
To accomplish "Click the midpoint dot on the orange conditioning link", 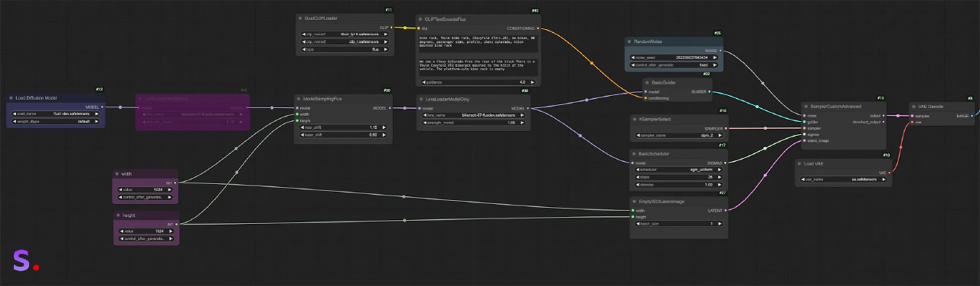I will point(591,63).
